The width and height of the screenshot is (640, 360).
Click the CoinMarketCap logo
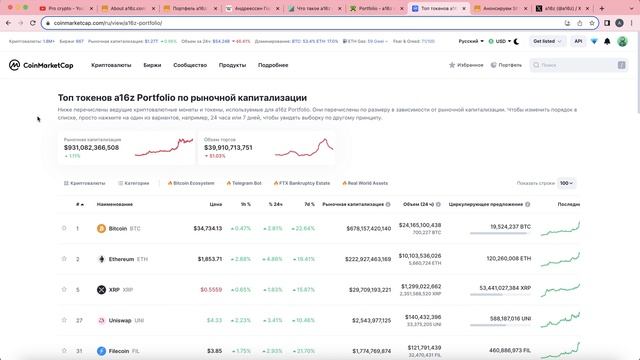click(x=41, y=65)
